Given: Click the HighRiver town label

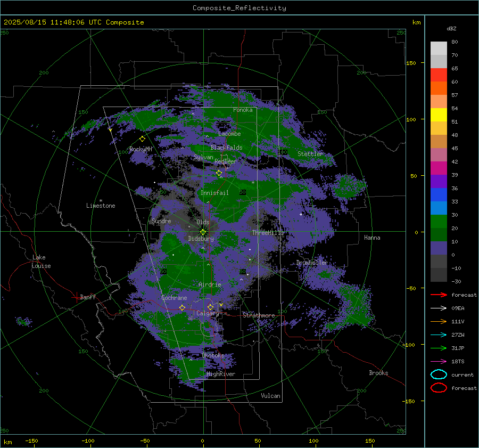Looking at the screenshot, I should click(x=221, y=374).
